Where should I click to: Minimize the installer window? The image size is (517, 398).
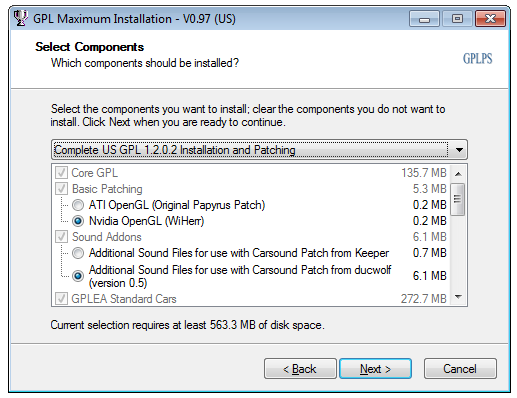click(x=424, y=19)
